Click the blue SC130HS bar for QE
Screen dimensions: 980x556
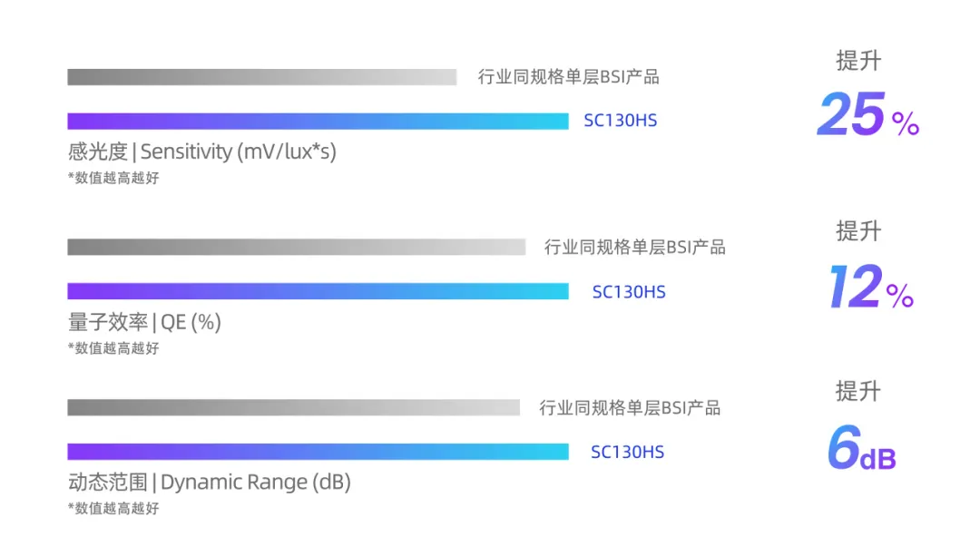tap(318, 291)
